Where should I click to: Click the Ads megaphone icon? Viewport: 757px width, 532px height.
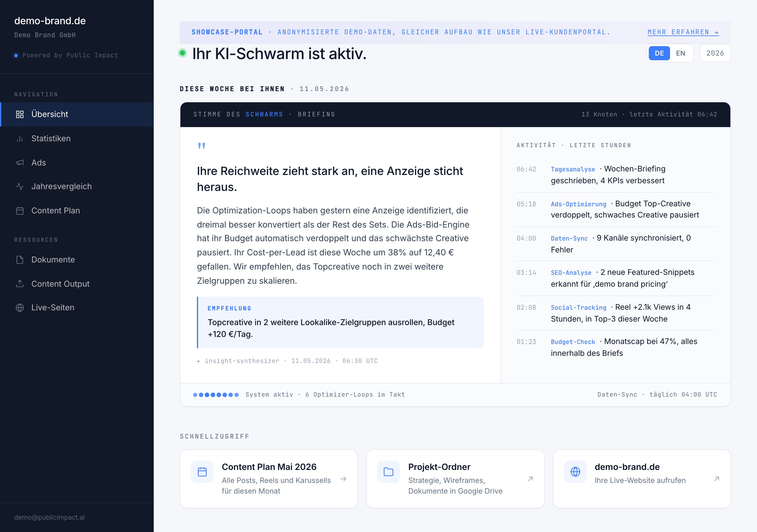click(x=20, y=163)
